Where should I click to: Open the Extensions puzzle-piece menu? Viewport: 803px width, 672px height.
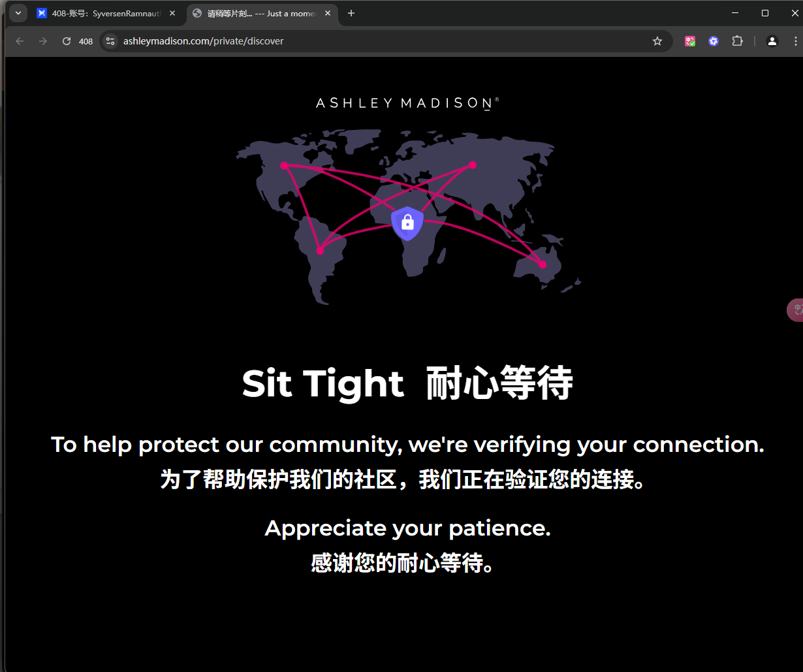pos(737,41)
